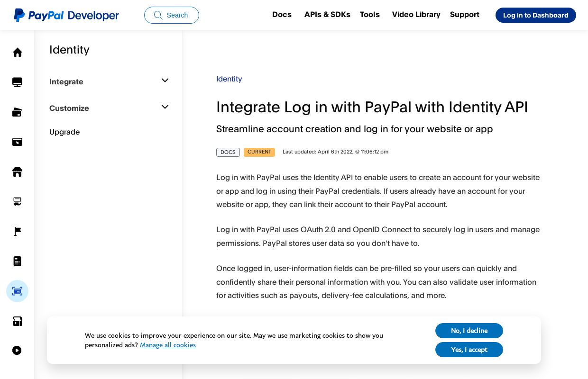Screen dimensions: 588x379
Task: Click the play circle icon in sidebar
Action: (x=17, y=351)
